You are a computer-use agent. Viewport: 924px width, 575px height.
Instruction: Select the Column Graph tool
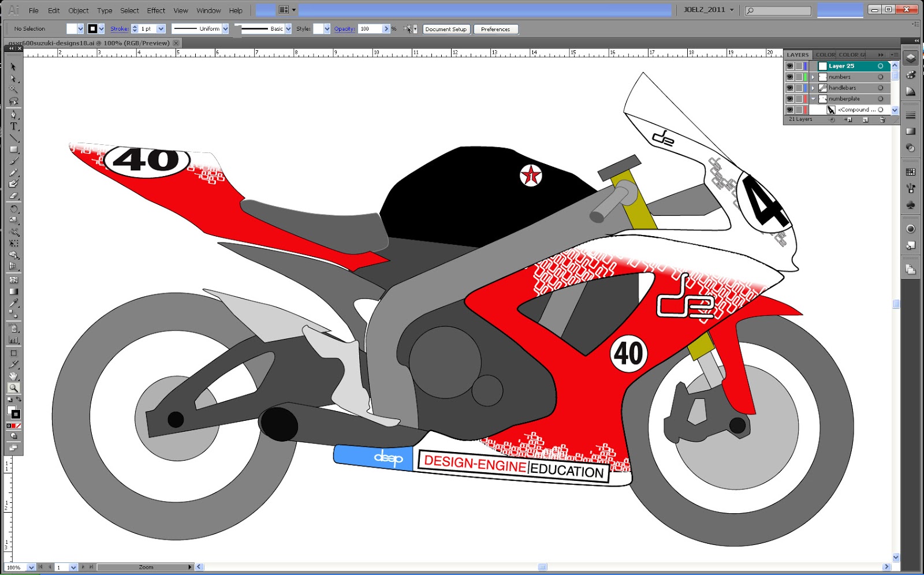pyautogui.click(x=13, y=340)
